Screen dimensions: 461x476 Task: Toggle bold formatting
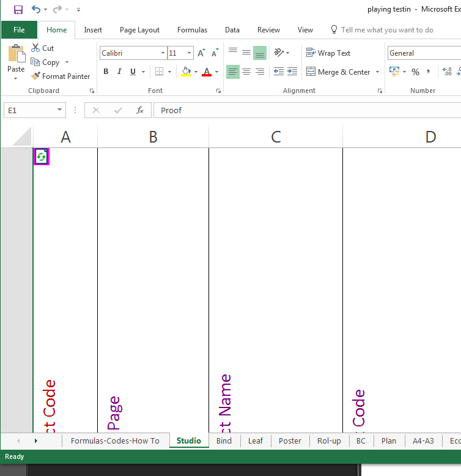tap(106, 72)
